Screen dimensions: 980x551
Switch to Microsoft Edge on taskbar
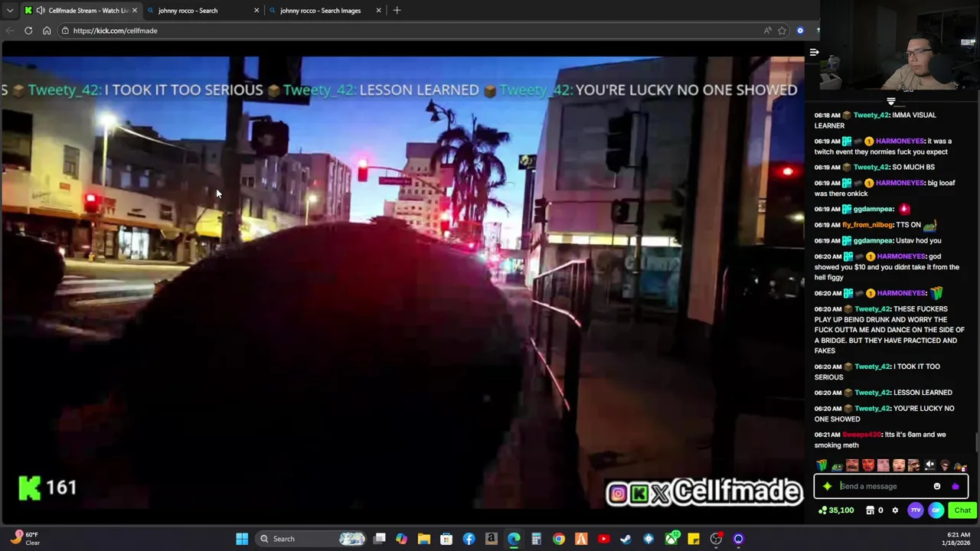click(514, 539)
